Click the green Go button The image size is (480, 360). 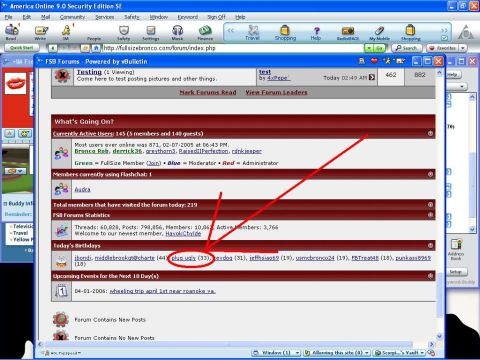379,48
